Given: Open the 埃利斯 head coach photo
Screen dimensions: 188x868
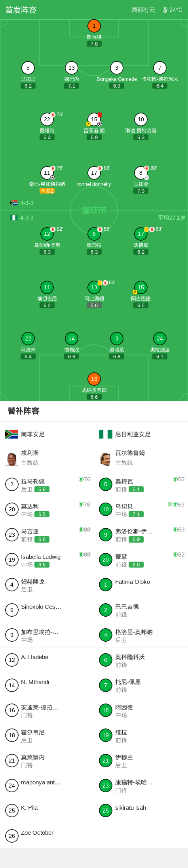Looking at the screenshot, I should (x=12, y=459).
